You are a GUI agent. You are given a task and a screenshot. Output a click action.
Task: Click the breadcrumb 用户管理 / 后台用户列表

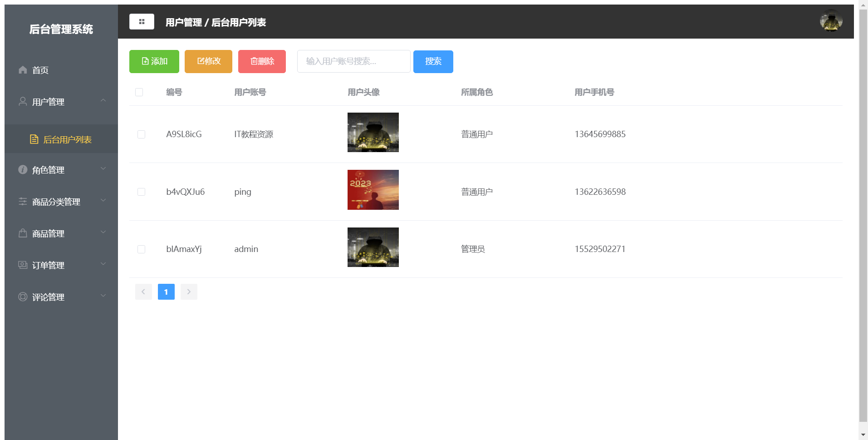216,22
